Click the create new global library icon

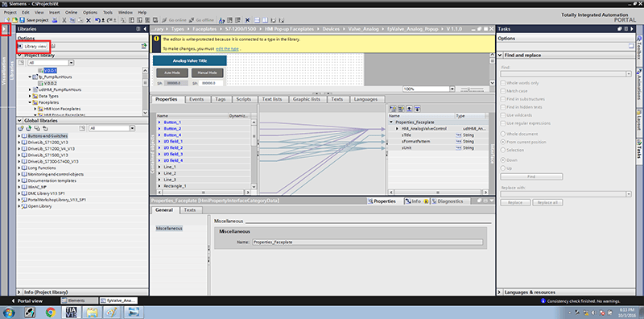(21, 128)
